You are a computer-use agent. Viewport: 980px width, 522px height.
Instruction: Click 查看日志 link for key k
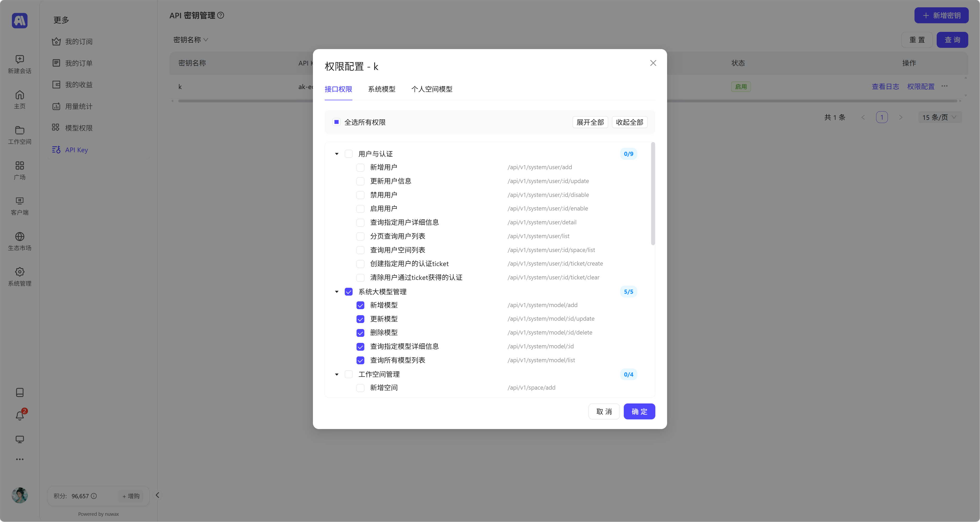tap(885, 87)
